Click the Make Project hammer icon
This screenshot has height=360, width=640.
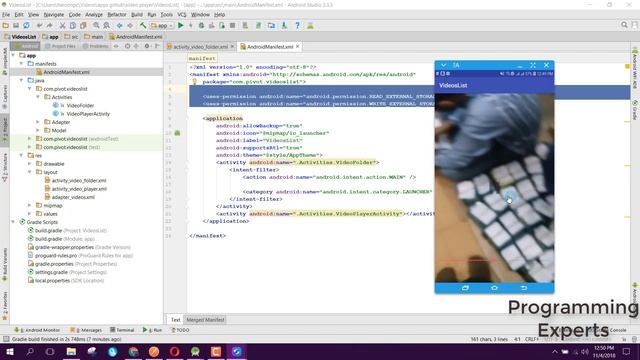143,25
